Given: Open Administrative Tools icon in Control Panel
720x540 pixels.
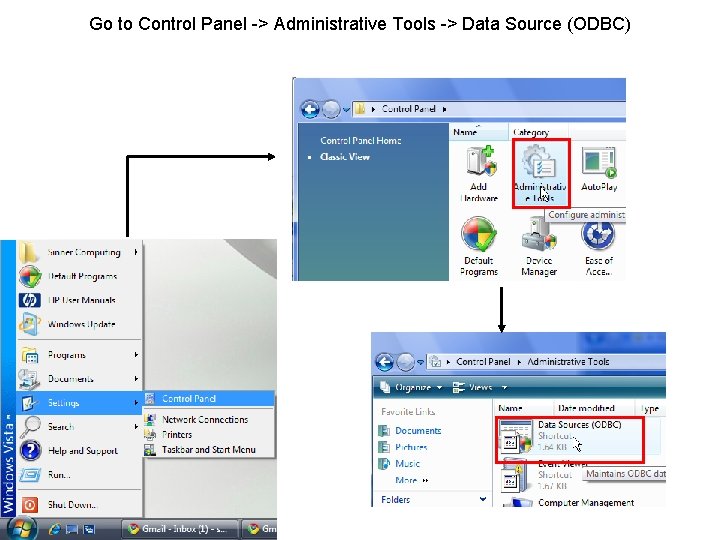Looking at the screenshot, I should point(540,173).
